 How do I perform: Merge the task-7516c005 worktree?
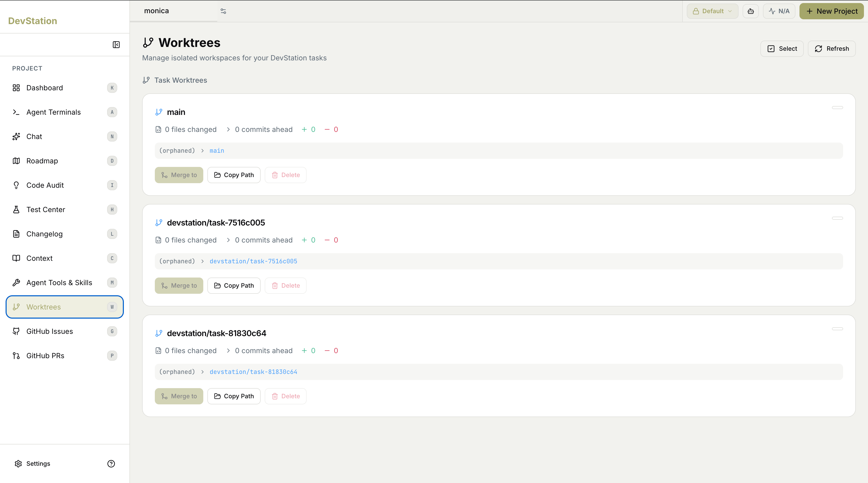[x=179, y=286]
